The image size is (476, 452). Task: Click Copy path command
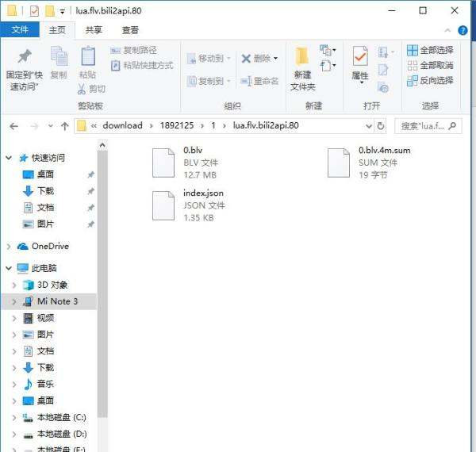point(134,50)
